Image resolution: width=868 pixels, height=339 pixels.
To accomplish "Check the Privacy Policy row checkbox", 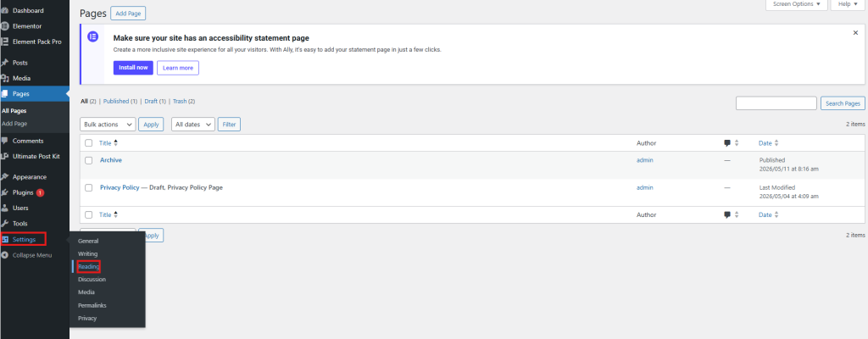I will tap(88, 188).
